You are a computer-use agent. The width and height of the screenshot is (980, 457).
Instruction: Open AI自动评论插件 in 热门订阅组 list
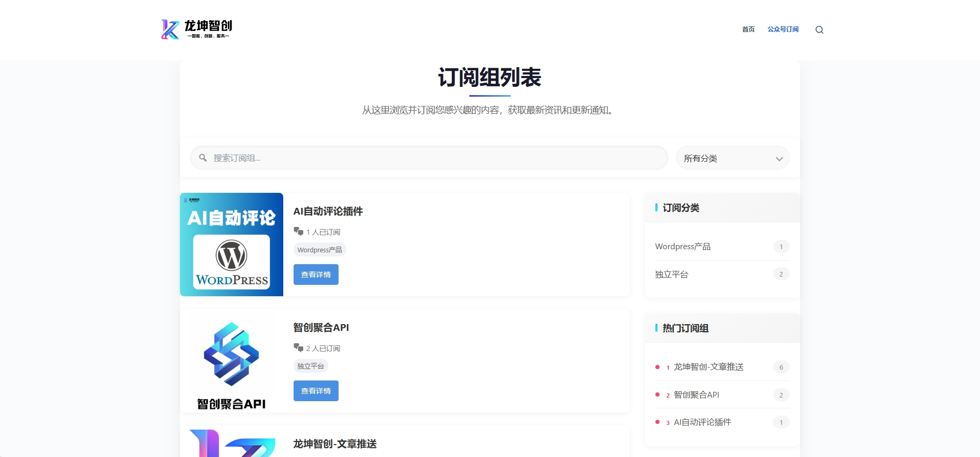tap(702, 422)
